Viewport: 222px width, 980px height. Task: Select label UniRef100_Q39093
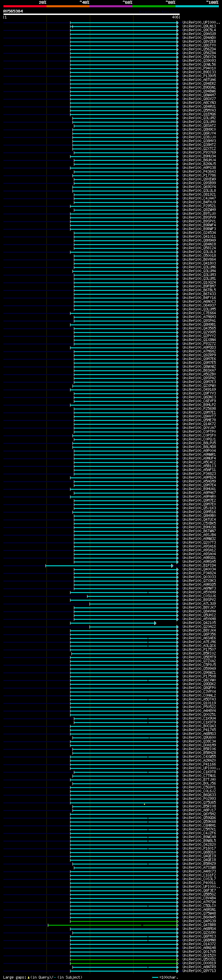(199, 60)
